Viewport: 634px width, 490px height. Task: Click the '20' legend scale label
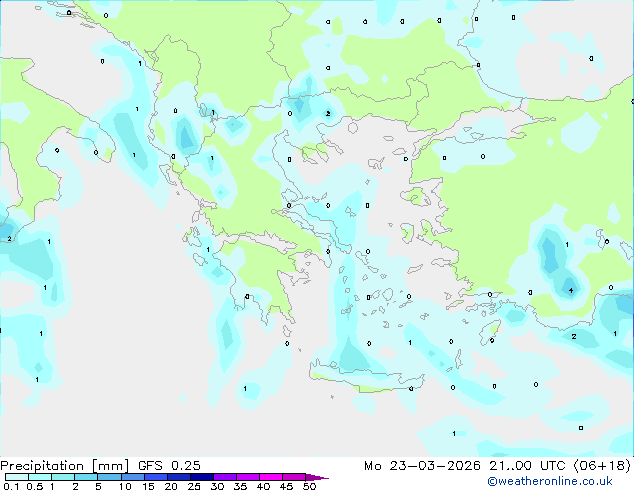pos(171,486)
